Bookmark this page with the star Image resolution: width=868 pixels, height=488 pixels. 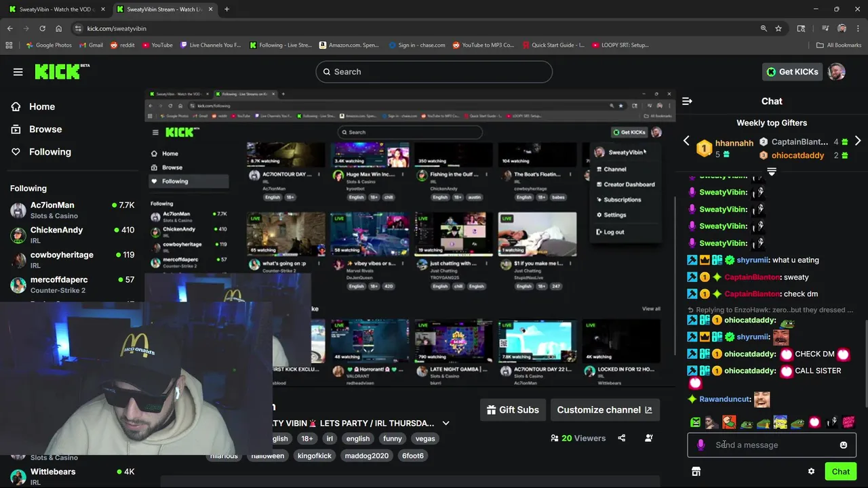778,28
